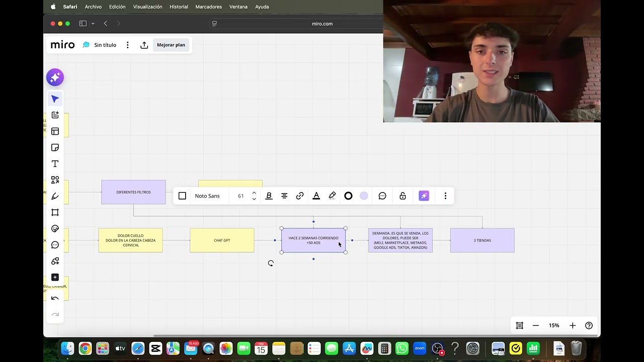Screen dimensions: 644x362
Task: Undo last action in Miro sidebar
Action: (55, 299)
